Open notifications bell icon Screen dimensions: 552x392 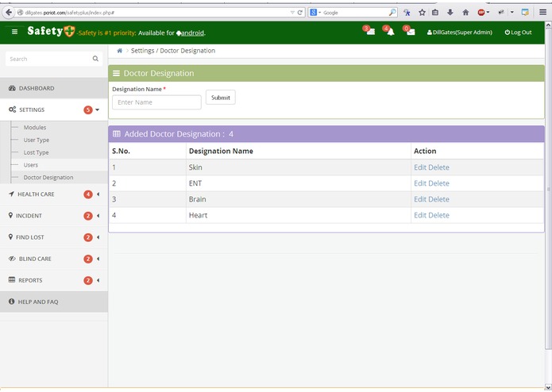[x=389, y=31]
